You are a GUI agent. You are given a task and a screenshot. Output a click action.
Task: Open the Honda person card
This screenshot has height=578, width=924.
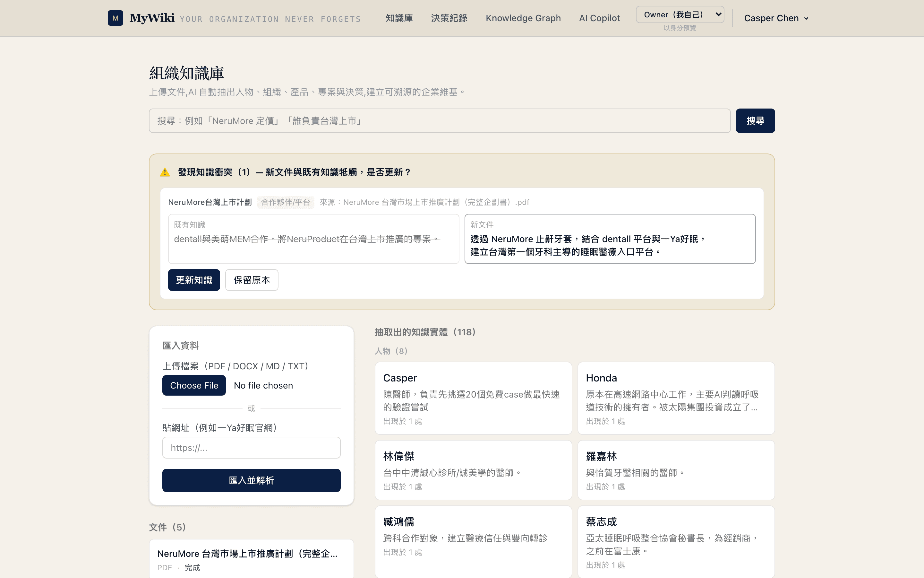point(676,398)
